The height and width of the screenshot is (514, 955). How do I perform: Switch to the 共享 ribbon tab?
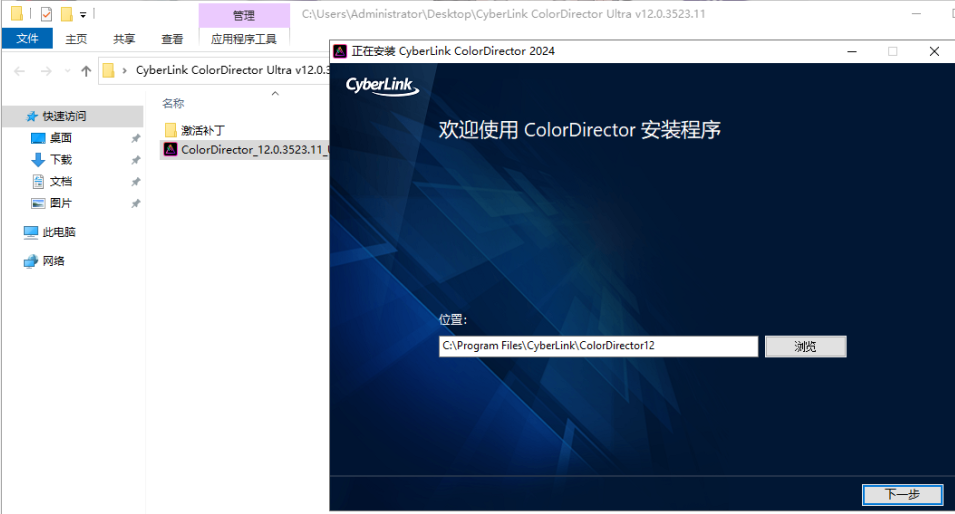(x=124, y=39)
